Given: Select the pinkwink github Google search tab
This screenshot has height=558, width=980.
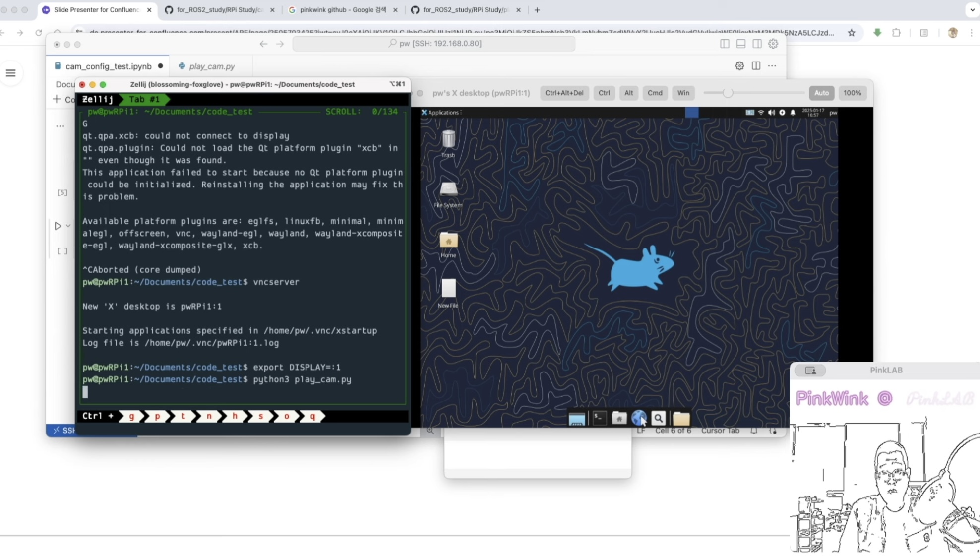Looking at the screenshot, I should (343, 10).
